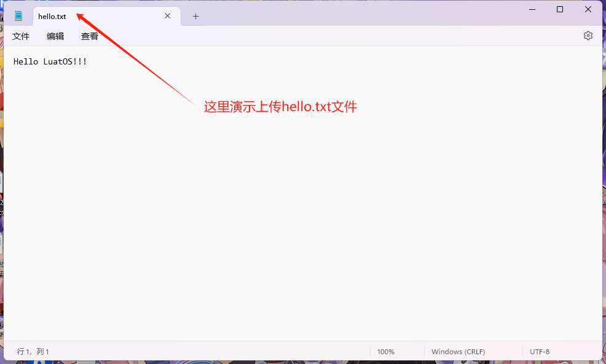Open Notepad settings gear
Screen dimensions: 606x364
[588, 36]
